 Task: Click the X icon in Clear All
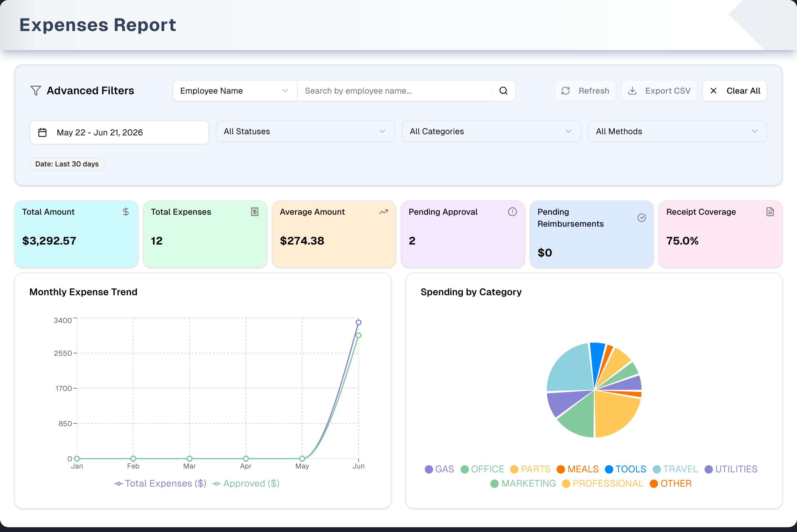coord(713,91)
